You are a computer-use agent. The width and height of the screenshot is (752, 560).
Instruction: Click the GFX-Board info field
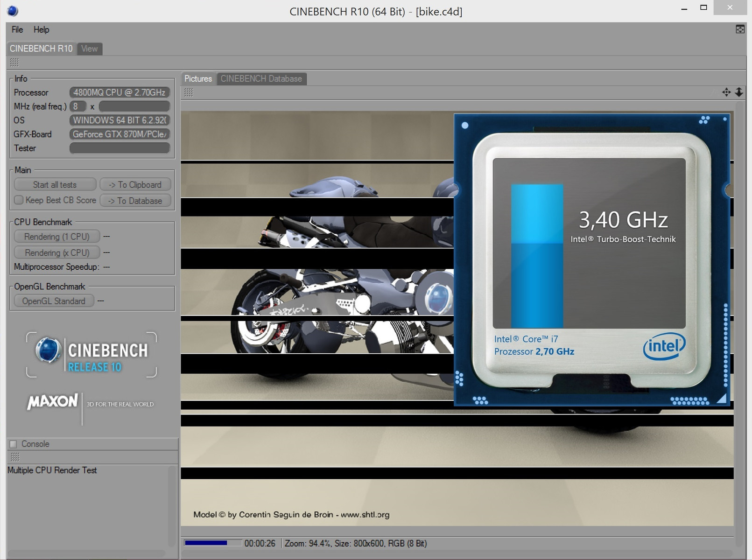(119, 134)
